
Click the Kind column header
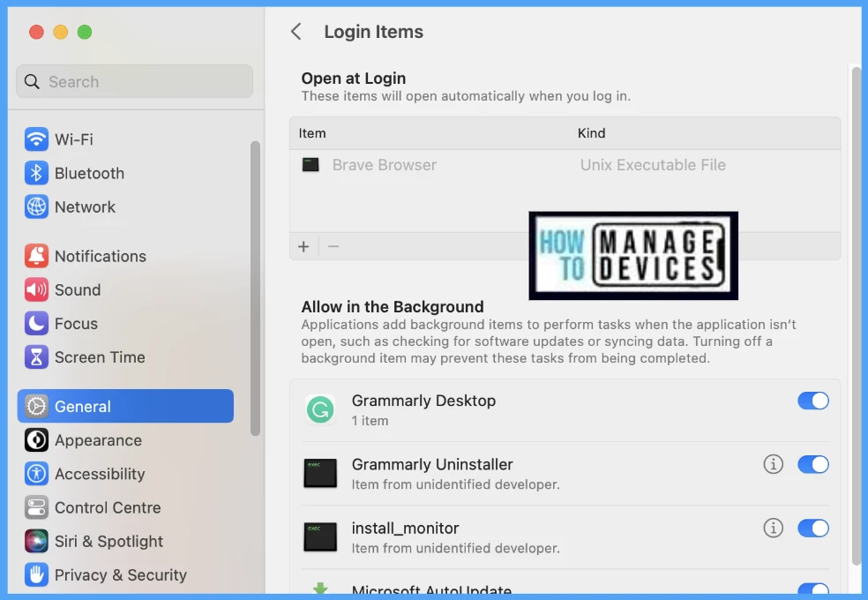point(591,133)
